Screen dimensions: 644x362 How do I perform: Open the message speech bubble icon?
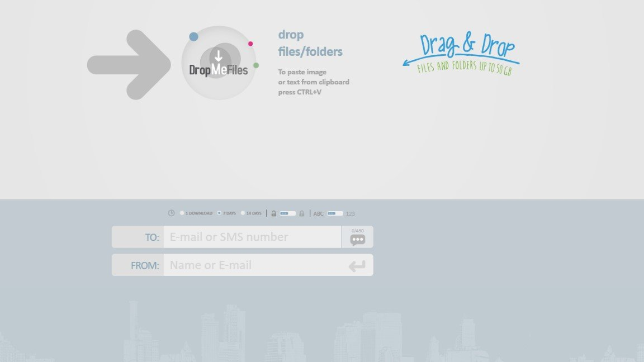click(358, 240)
